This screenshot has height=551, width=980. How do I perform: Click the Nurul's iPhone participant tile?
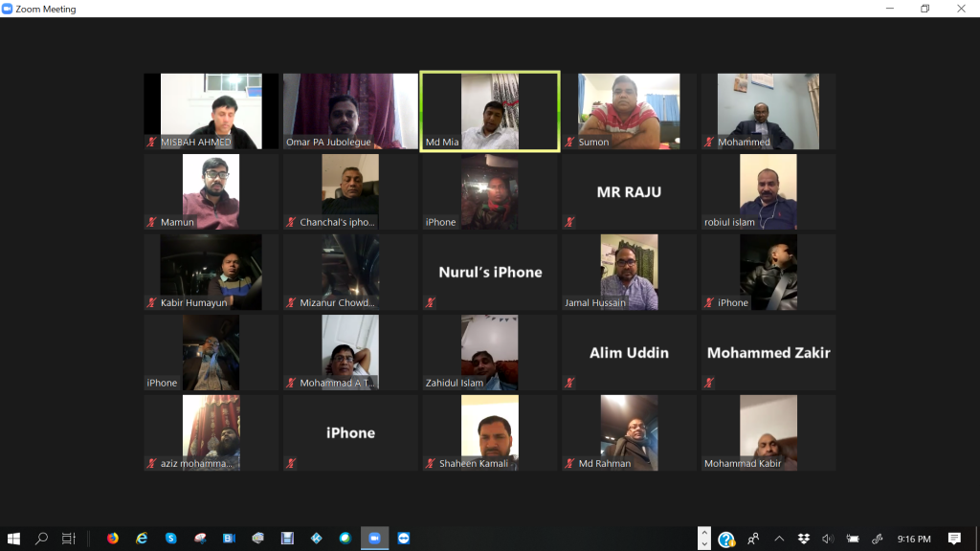[490, 272]
